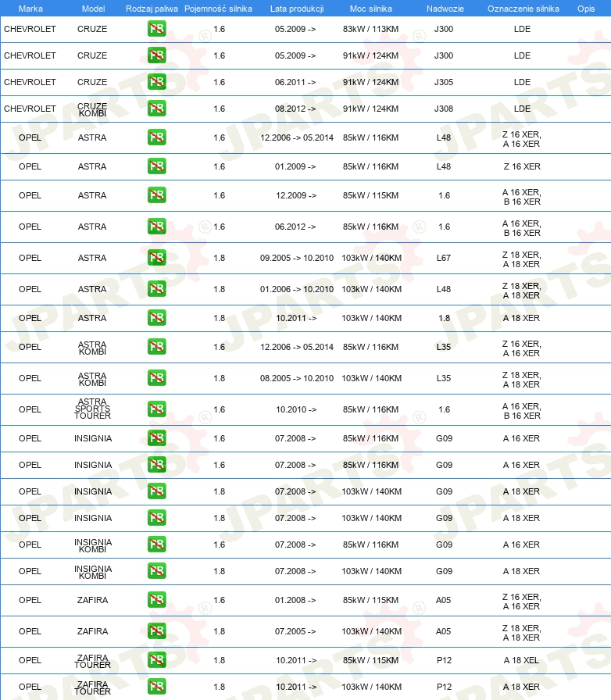Image resolution: width=611 pixels, height=700 pixels.
Task: Click the Model column header
Action: pos(93,9)
